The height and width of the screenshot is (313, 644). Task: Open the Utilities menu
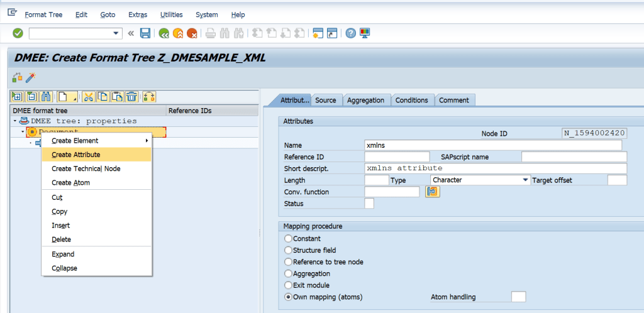[171, 14]
